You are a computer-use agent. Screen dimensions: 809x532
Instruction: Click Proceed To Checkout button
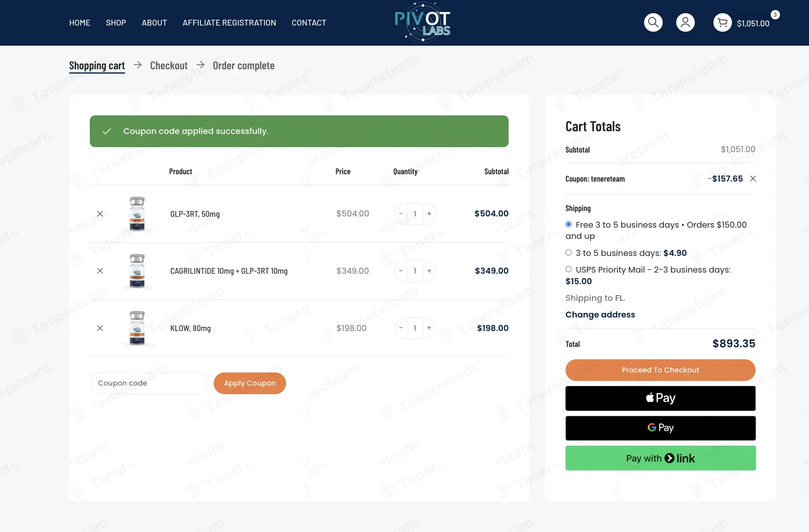pyautogui.click(x=660, y=370)
